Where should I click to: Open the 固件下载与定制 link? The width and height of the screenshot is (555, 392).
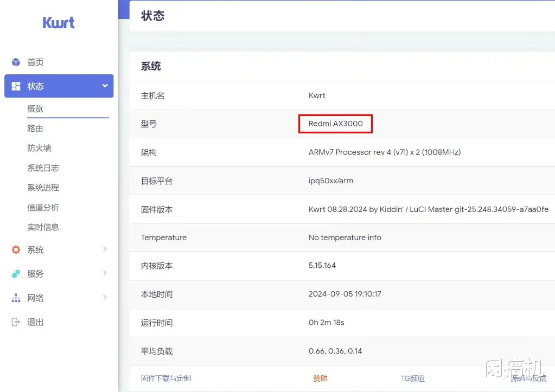coord(165,378)
